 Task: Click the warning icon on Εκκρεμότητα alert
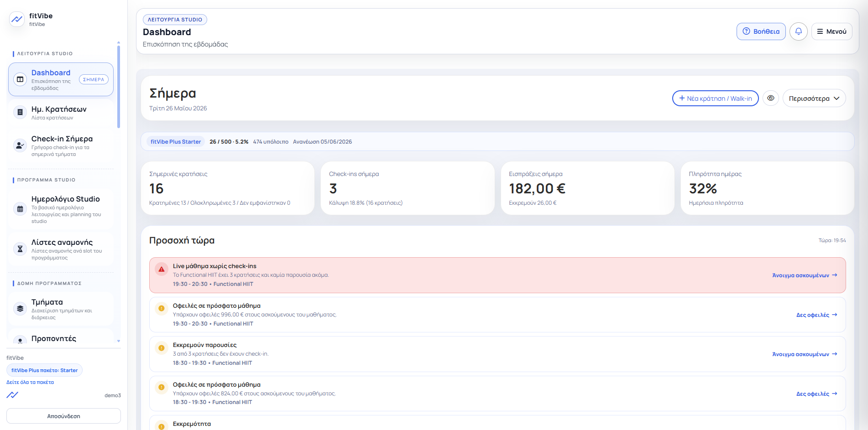coord(162,425)
